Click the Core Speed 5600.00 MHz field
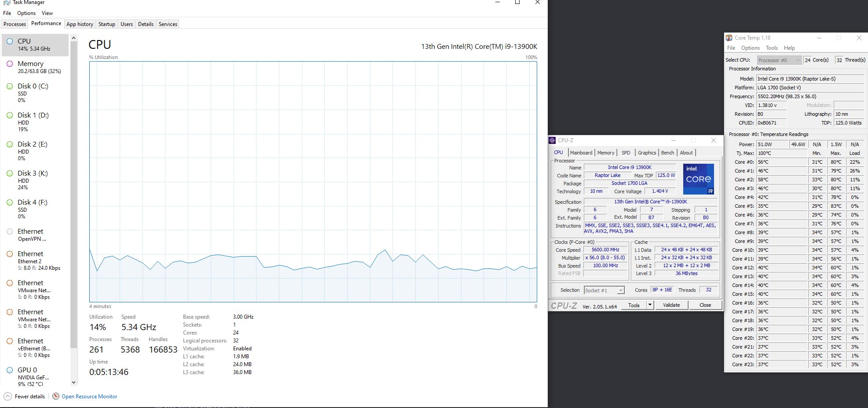Viewport: 868px width, 408px height. pyautogui.click(x=605, y=250)
